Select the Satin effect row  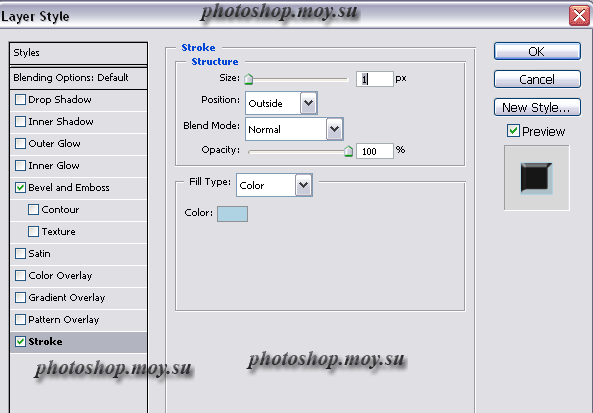tap(78, 254)
